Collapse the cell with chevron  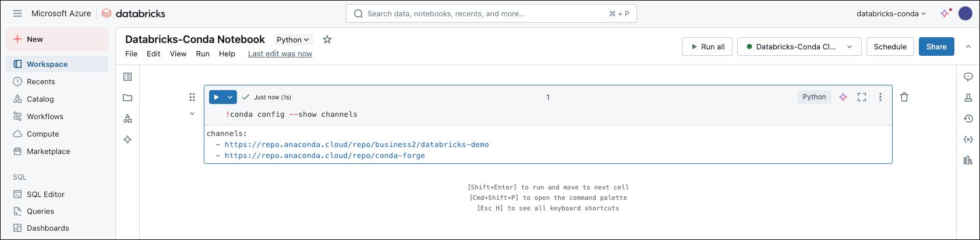pyautogui.click(x=192, y=114)
